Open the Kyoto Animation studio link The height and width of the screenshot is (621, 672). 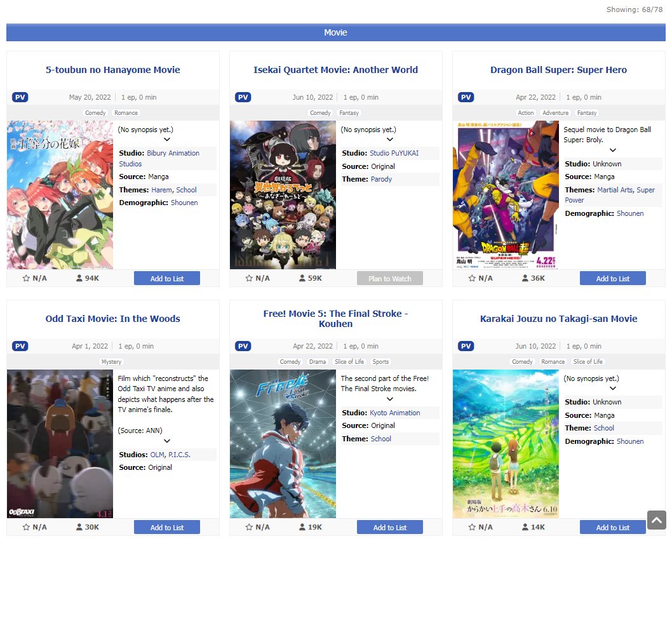point(394,413)
